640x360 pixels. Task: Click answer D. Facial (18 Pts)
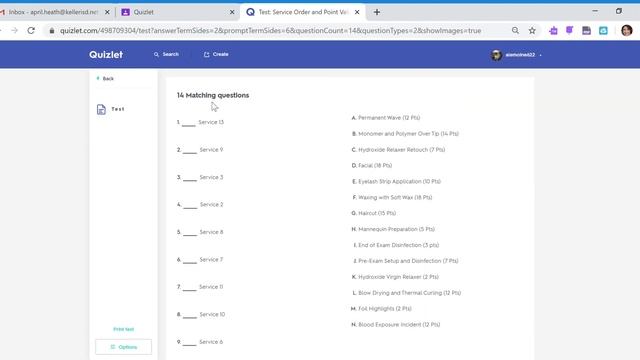coord(372,165)
